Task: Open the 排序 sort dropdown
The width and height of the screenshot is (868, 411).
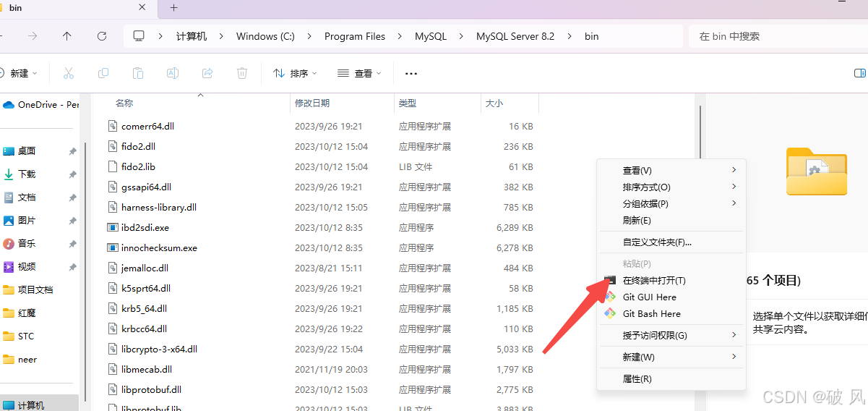Action: pyautogui.click(x=296, y=73)
